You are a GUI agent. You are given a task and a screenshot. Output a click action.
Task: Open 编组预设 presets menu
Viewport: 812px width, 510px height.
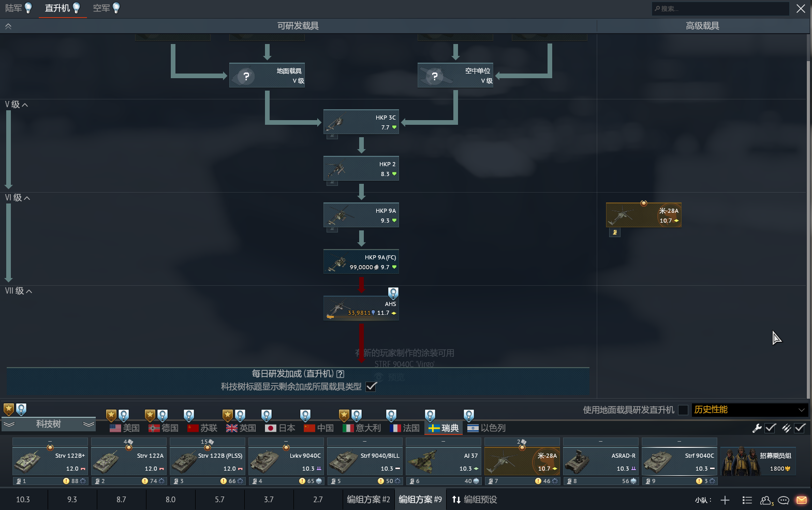[475, 500]
